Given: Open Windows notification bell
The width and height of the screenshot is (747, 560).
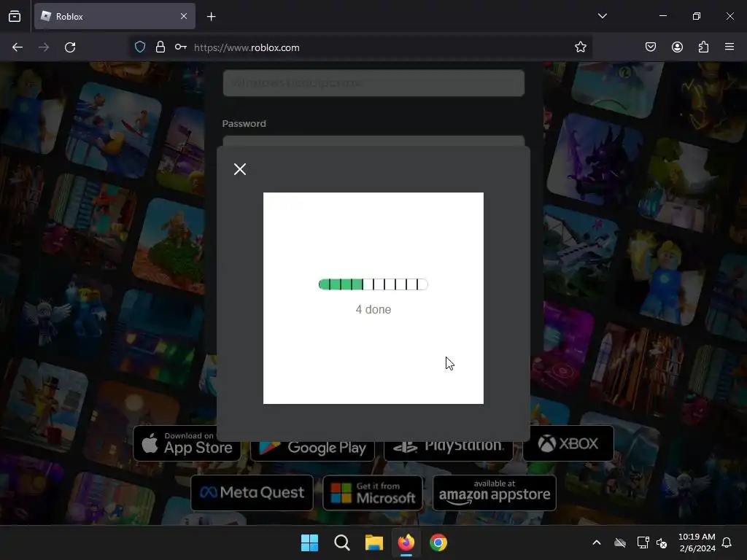Looking at the screenshot, I should coord(727,542).
